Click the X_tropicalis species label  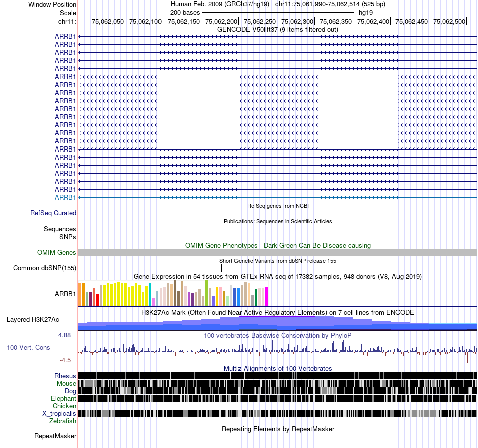point(59,414)
